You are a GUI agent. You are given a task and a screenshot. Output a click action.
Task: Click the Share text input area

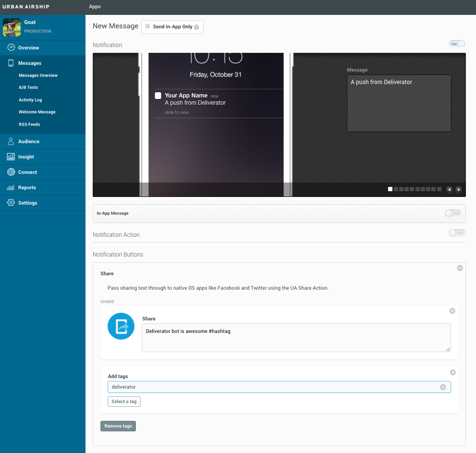click(x=296, y=338)
